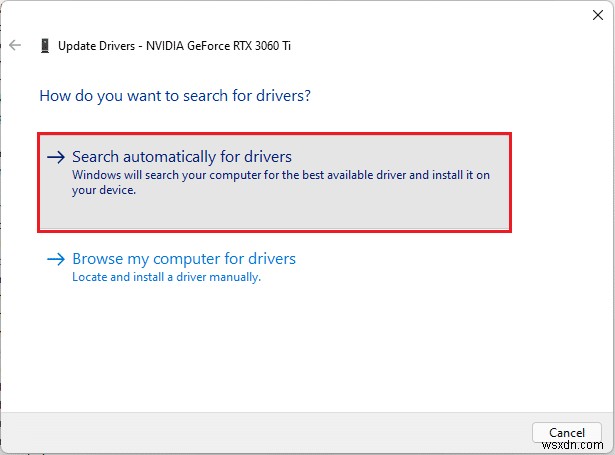Screen dimensions: 615x455
Task: Click the arrow beside Search automatically
Action: click(56, 157)
